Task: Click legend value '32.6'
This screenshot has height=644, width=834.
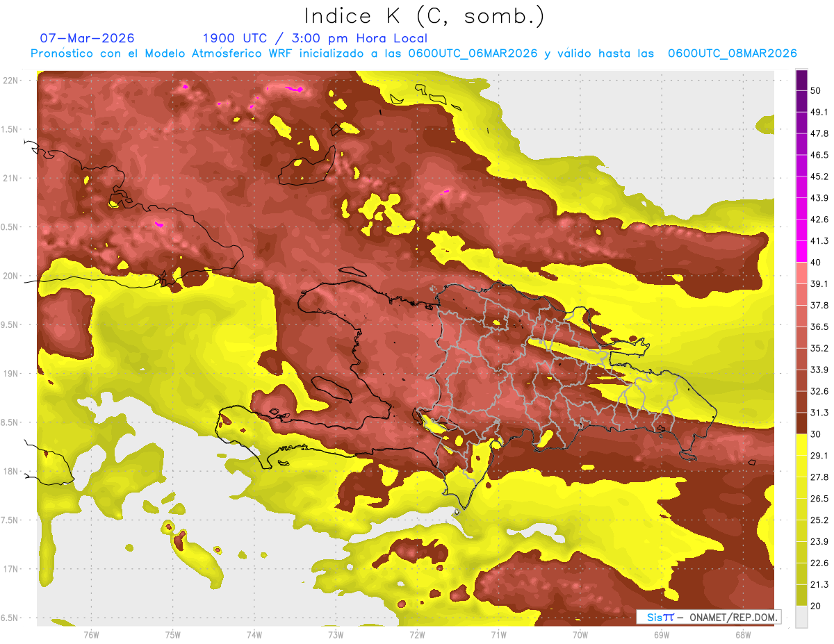Action: coord(820,391)
